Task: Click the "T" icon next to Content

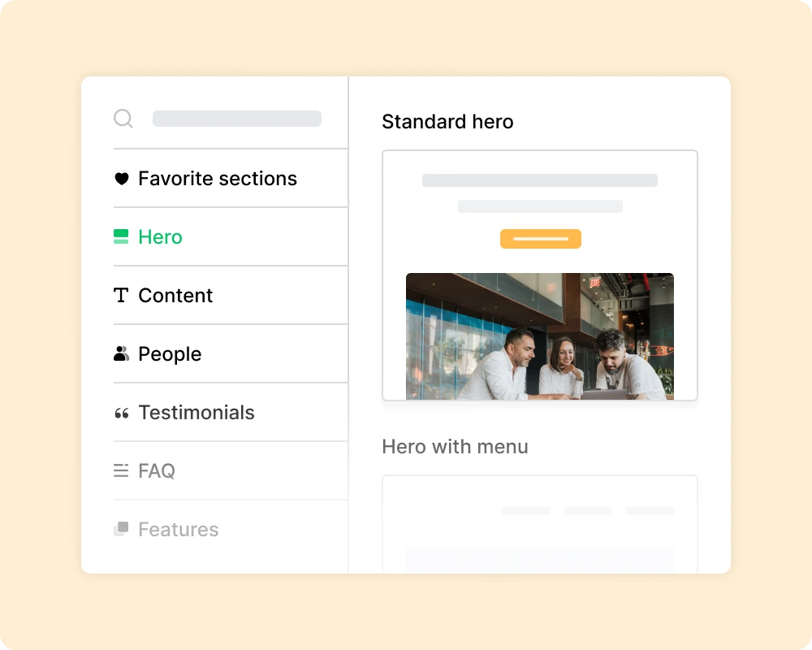Action: coord(121,295)
